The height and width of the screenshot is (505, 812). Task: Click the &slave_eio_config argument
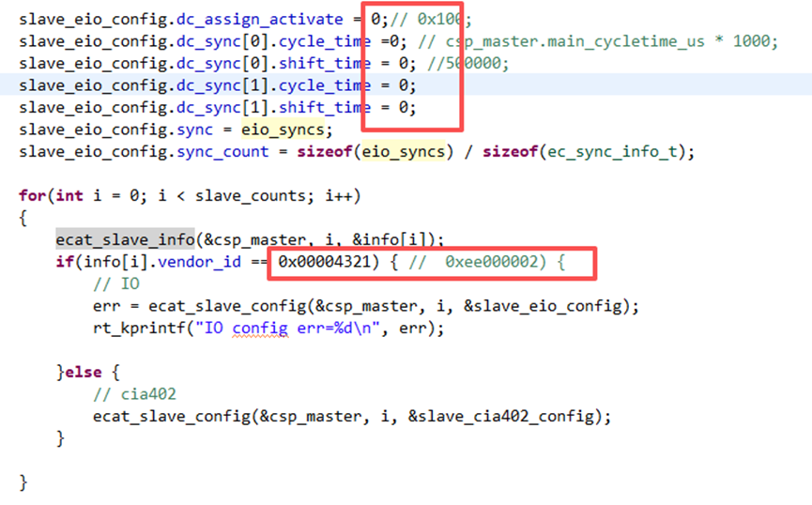[543, 306]
